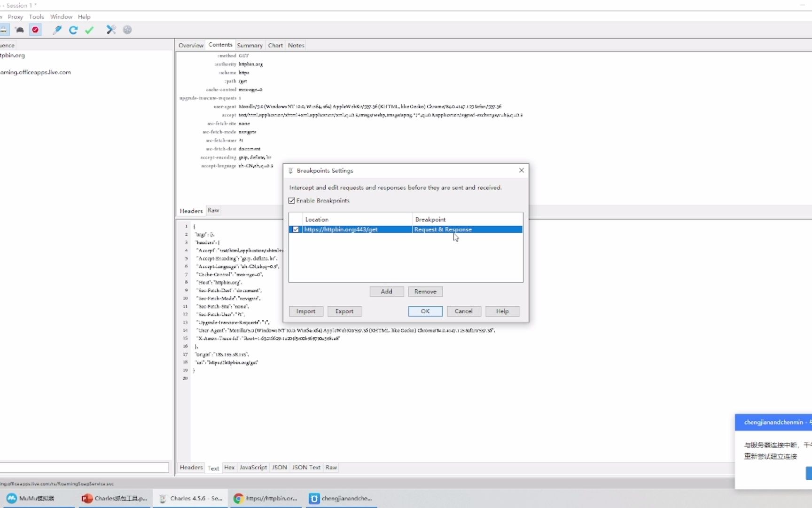
Task: Click the Remove breakpoint button
Action: pos(425,292)
